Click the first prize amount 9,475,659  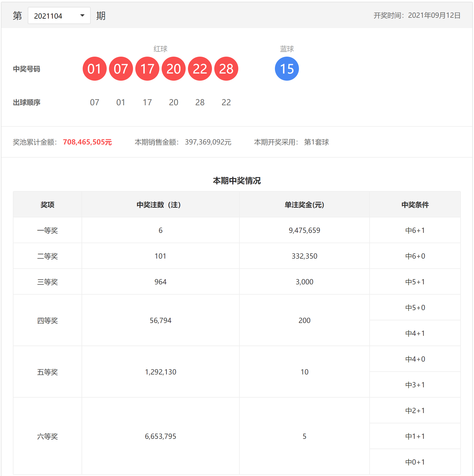[x=304, y=231]
